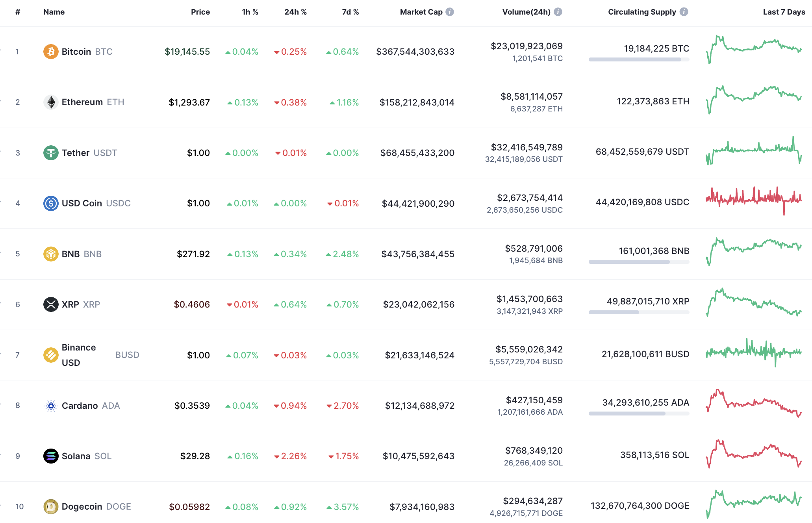Open the Ethereum name link
812x523 pixels.
point(83,102)
